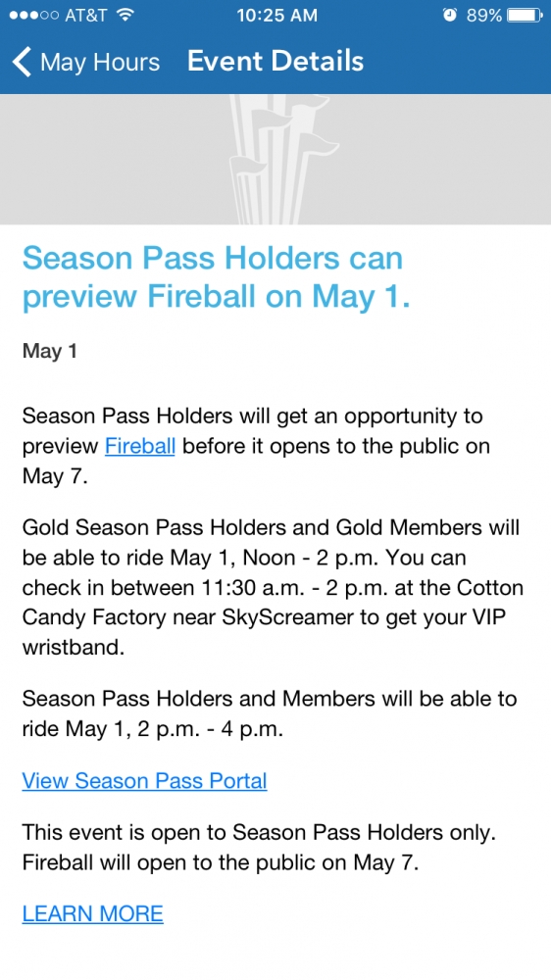Tap the Season Pass Holders only notice
The height and width of the screenshot is (980, 551).
(x=259, y=848)
